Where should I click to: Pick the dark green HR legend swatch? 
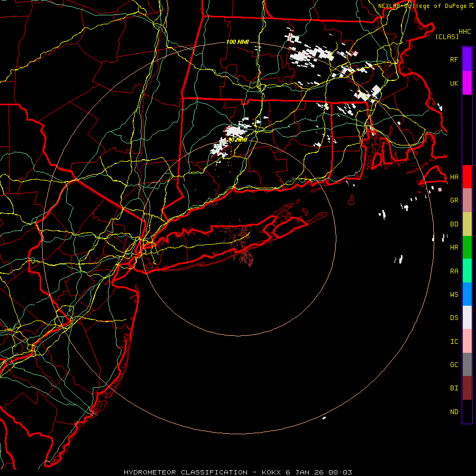click(467, 248)
